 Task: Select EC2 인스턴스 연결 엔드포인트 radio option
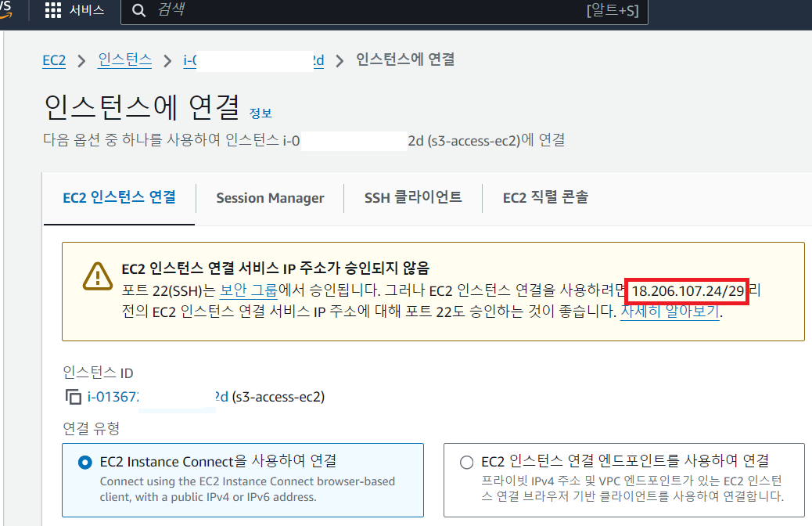[x=466, y=463]
